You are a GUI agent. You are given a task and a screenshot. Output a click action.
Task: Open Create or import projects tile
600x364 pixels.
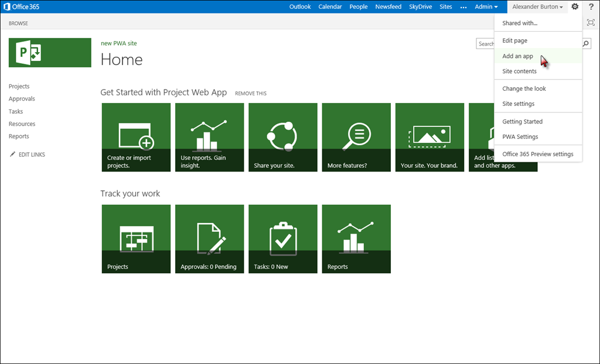coord(136,138)
